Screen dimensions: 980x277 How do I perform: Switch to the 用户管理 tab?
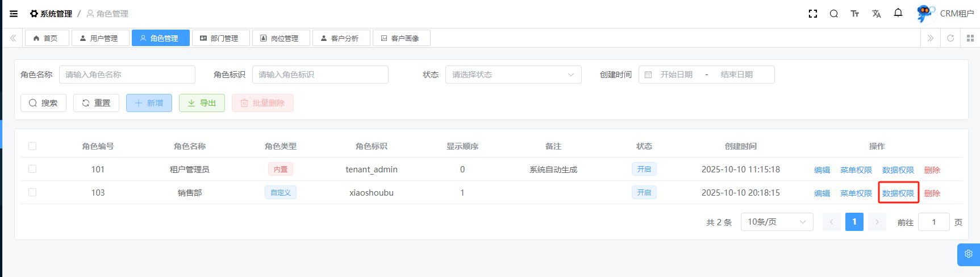(100, 38)
